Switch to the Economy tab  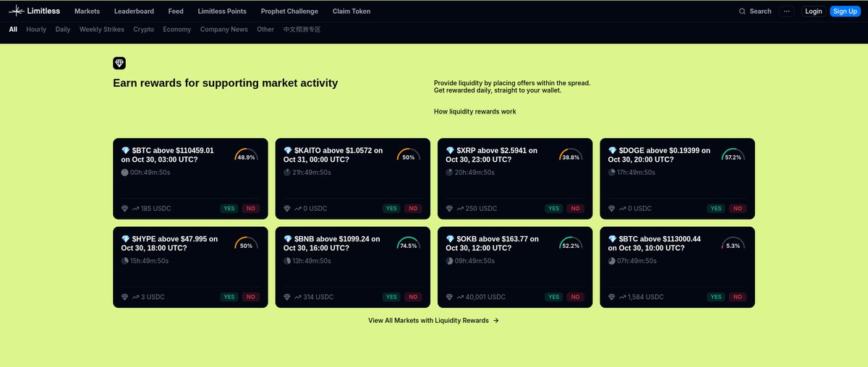coord(177,30)
